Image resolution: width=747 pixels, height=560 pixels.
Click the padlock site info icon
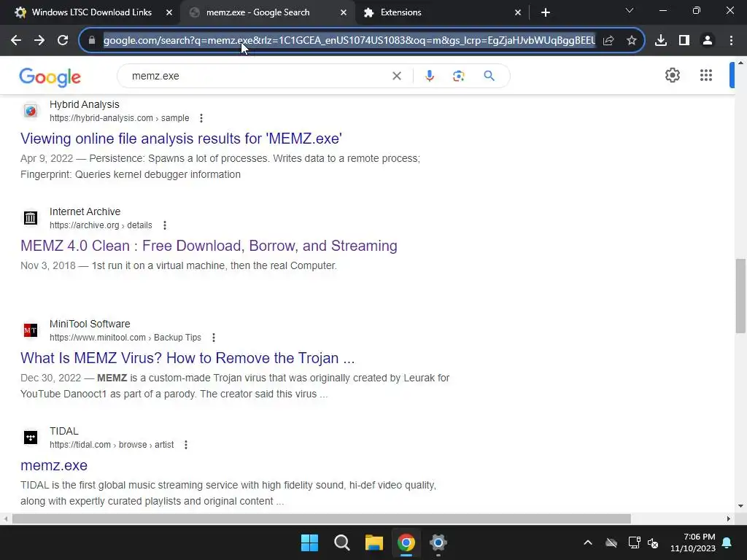point(92,41)
